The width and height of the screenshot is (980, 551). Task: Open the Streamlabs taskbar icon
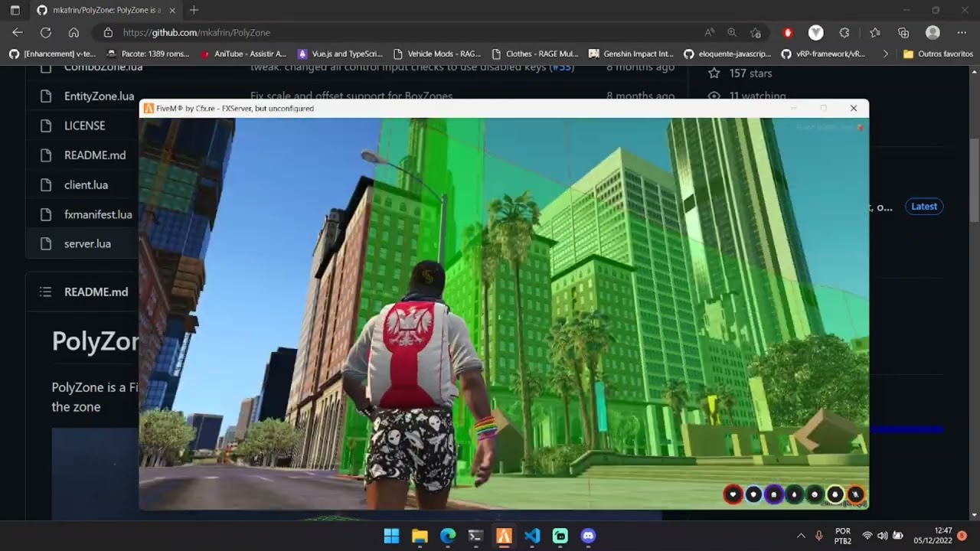pos(560,536)
